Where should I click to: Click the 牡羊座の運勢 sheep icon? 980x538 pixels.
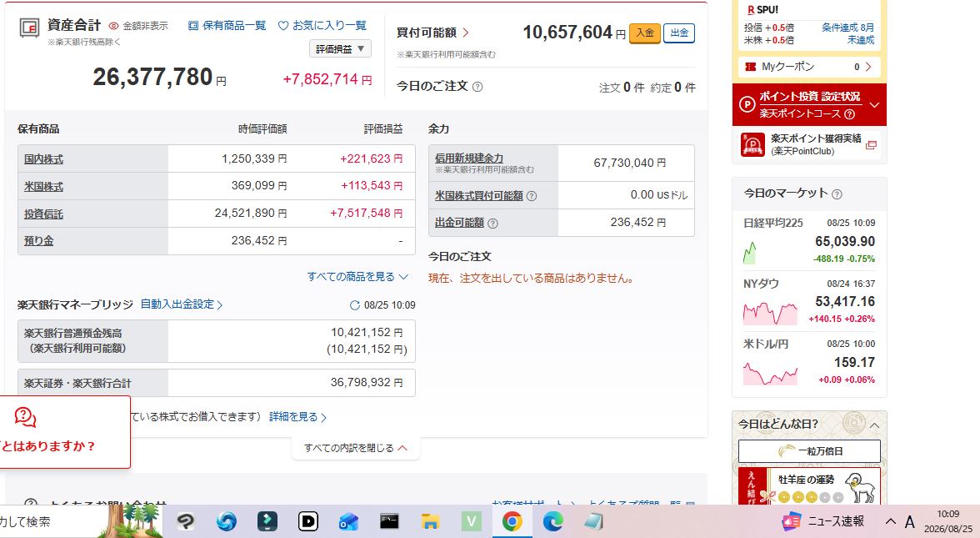(860, 488)
